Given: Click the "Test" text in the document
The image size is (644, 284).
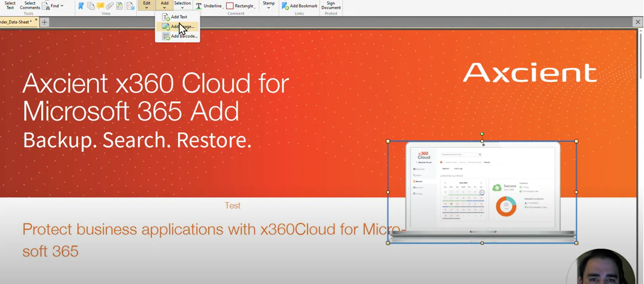Looking at the screenshot, I should click(233, 205).
